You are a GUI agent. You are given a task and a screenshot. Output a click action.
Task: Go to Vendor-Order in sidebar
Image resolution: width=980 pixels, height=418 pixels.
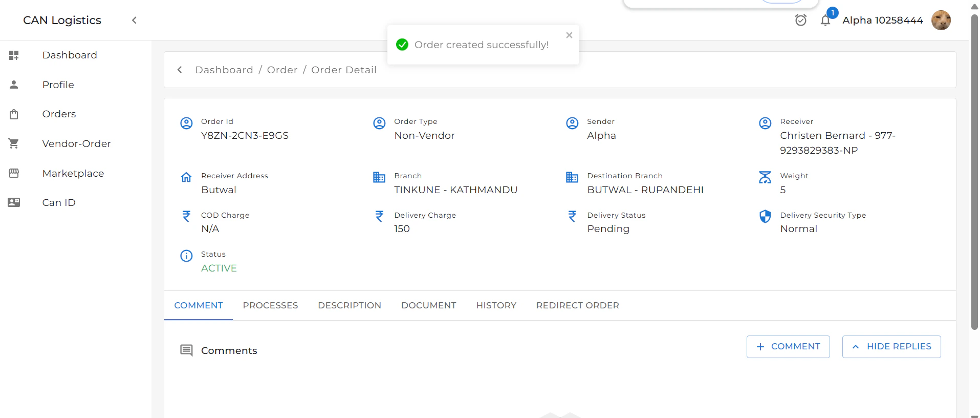(x=76, y=144)
